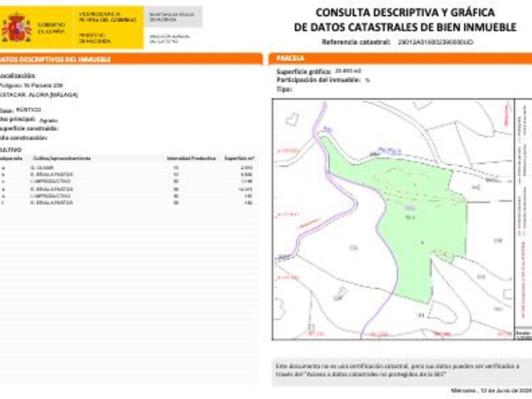Click the 'Superficie m²' column header

[239, 158]
